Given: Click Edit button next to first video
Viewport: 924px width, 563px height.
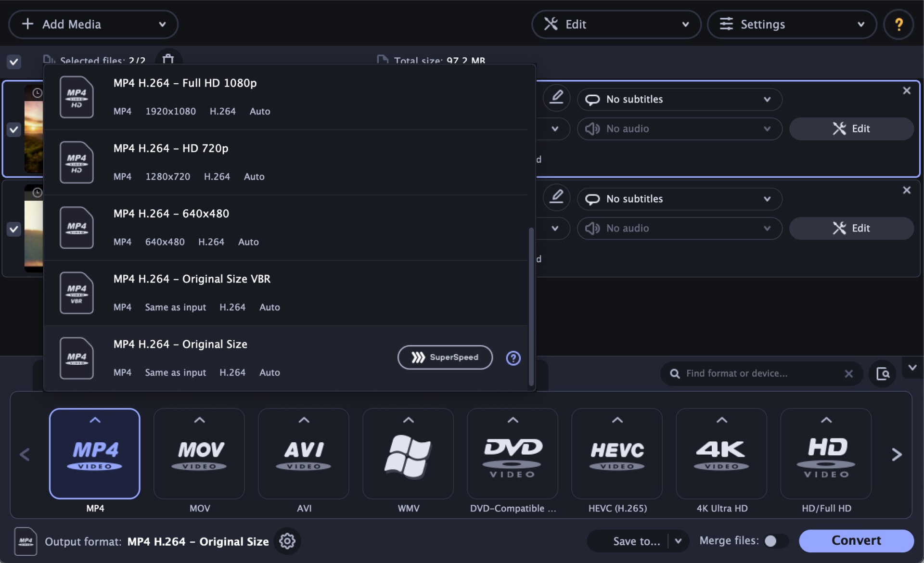Looking at the screenshot, I should pyautogui.click(x=851, y=128).
